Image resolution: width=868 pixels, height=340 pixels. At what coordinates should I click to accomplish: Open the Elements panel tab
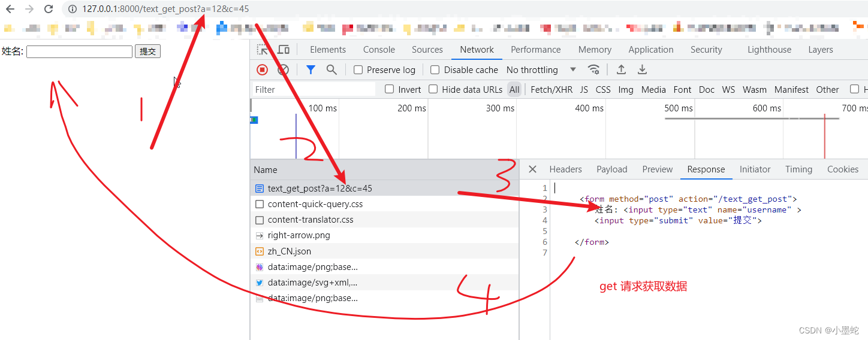point(328,50)
